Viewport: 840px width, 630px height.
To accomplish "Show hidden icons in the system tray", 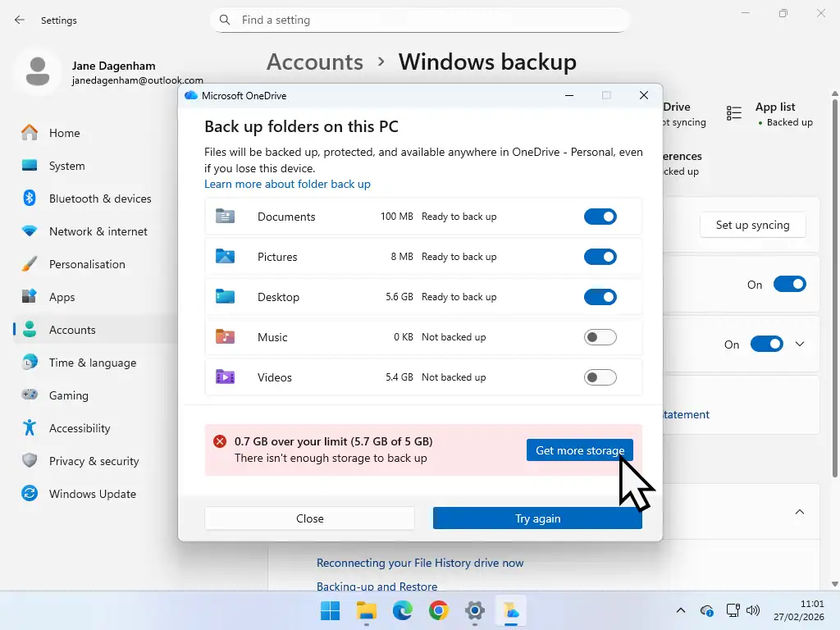I will point(681,610).
